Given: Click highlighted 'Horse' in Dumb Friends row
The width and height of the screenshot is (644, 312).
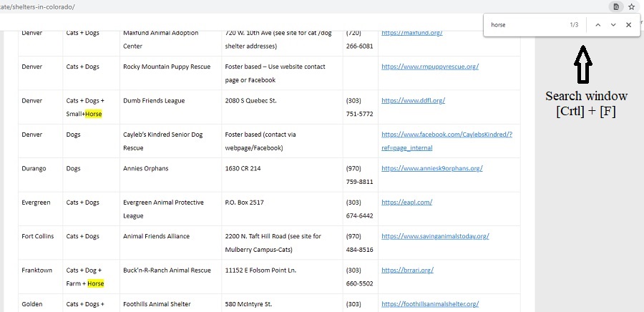Looking at the screenshot, I should pos(94,114).
